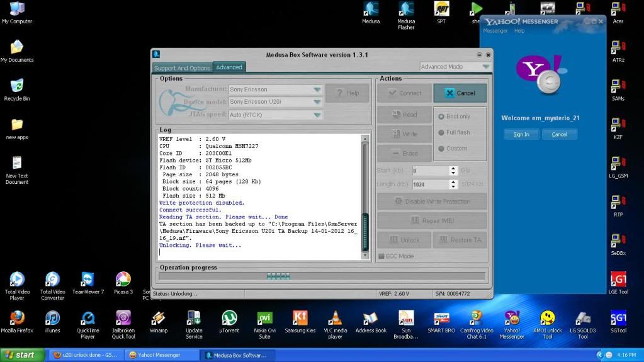
Task: Open LG SGOLD3 Tool shortcut
Action: click(583, 325)
